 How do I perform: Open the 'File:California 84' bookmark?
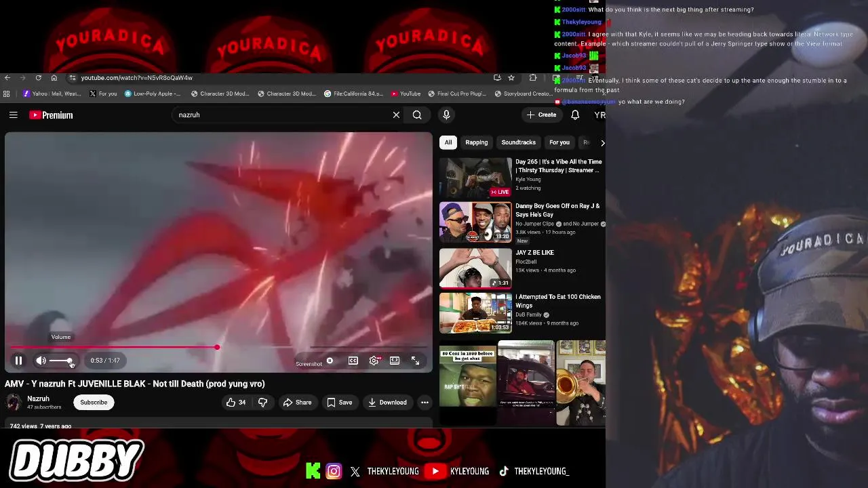(353, 94)
